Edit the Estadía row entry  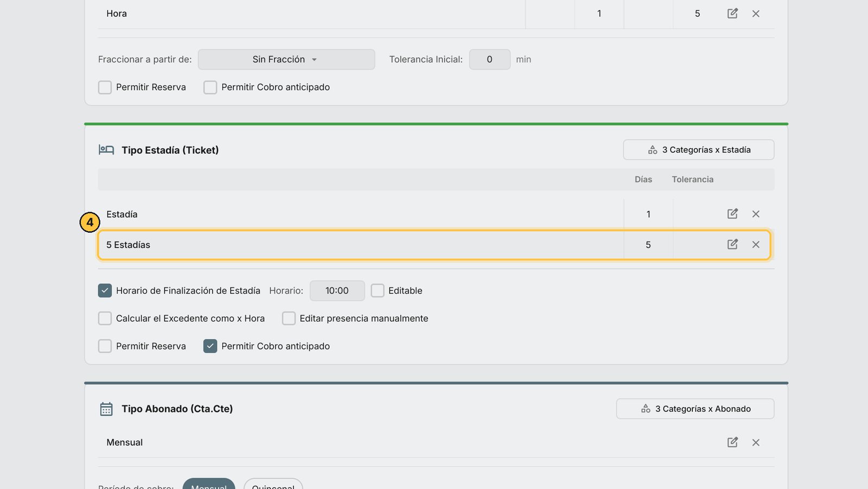pyautogui.click(x=732, y=214)
